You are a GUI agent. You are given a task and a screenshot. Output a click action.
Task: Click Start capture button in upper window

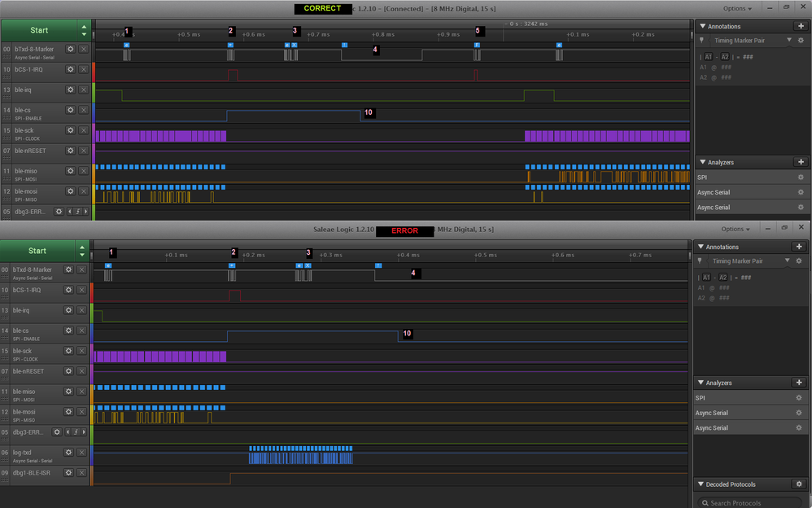(x=39, y=30)
